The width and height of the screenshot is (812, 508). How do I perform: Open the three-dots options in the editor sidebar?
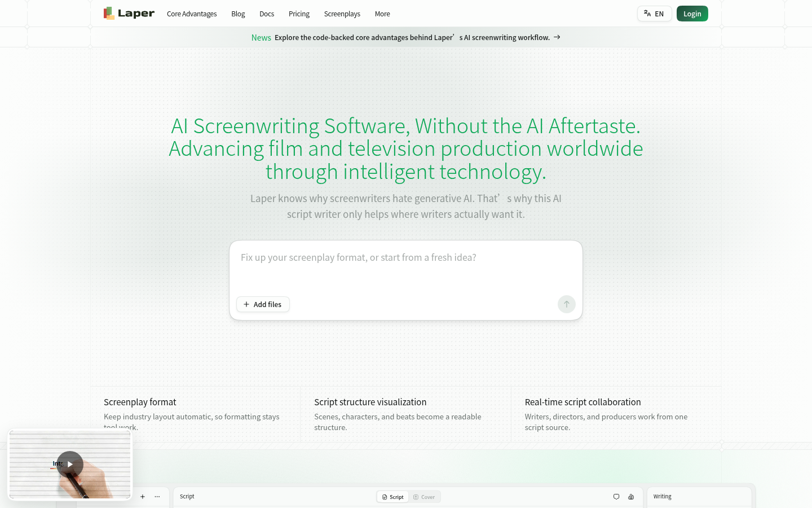[157, 497]
